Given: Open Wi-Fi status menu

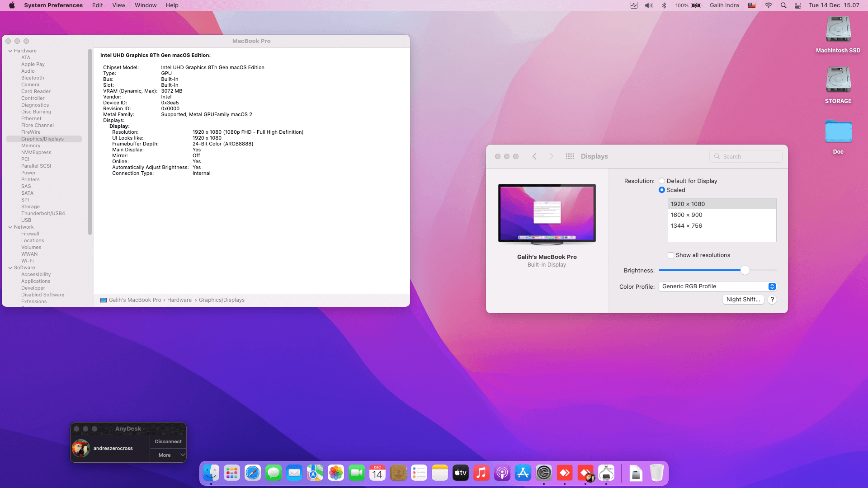Looking at the screenshot, I should (768, 5).
